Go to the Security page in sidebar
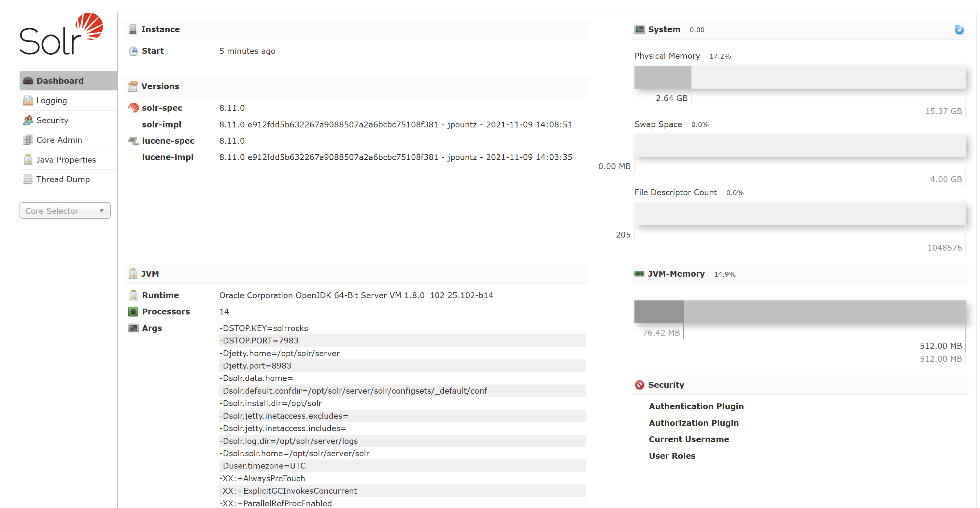Image resolution: width=980 pixels, height=508 pixels. coord(68,120)
